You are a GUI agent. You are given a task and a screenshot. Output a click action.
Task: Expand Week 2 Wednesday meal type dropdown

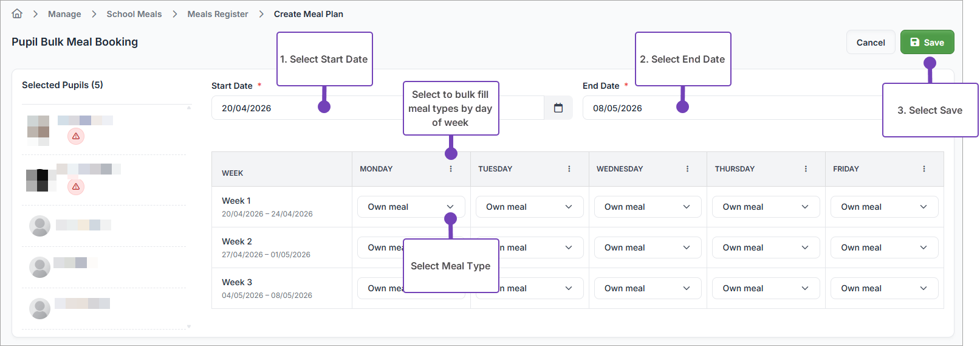(647, 247)
